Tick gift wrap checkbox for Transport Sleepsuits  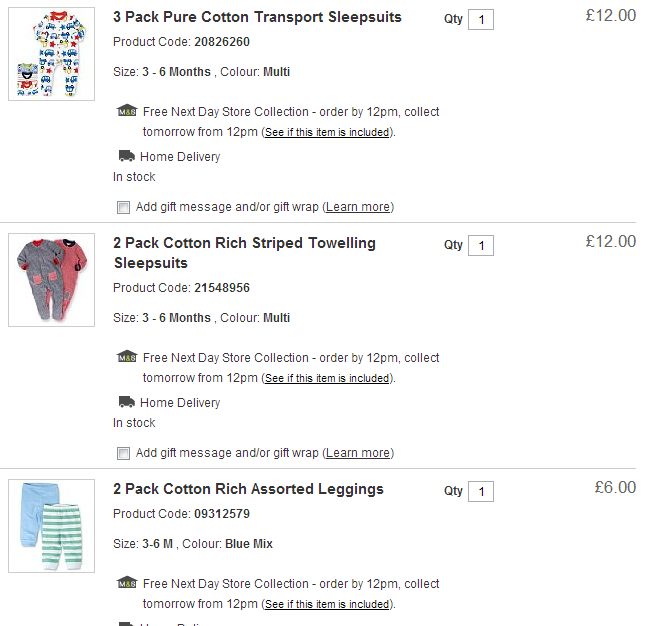coord(123,208)
